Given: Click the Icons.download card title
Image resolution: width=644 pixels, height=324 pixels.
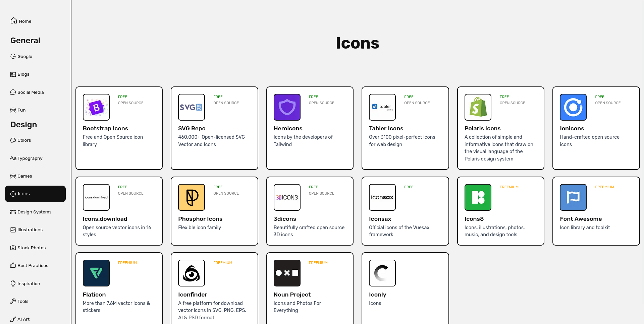Looking at the screenshot, I should click(x=105, y=219).
